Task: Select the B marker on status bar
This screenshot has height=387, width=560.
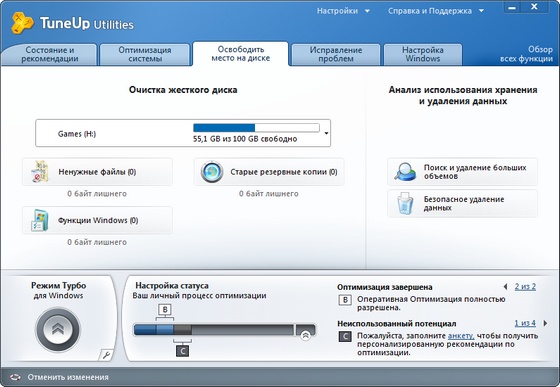Action: click(x=165, y=310)
